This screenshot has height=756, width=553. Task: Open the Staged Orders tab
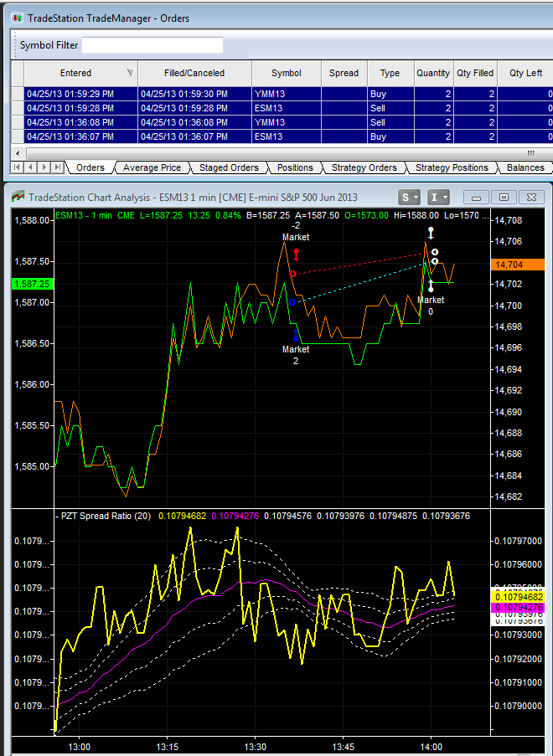pyautogui.click(x=228, y=167)
